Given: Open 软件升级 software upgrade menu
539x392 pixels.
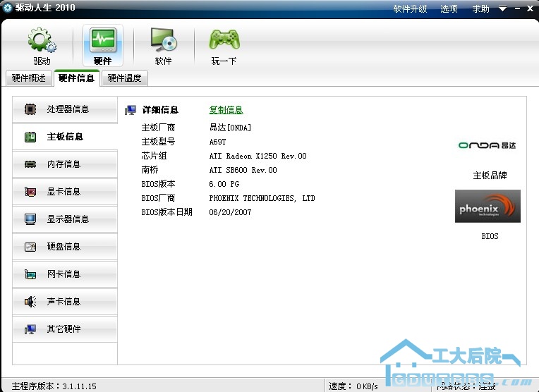Looking at the screenshot, I should click(411, 9).
